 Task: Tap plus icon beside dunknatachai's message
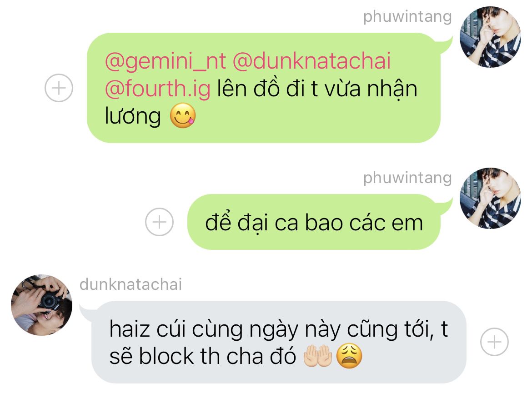pos(494,342)
